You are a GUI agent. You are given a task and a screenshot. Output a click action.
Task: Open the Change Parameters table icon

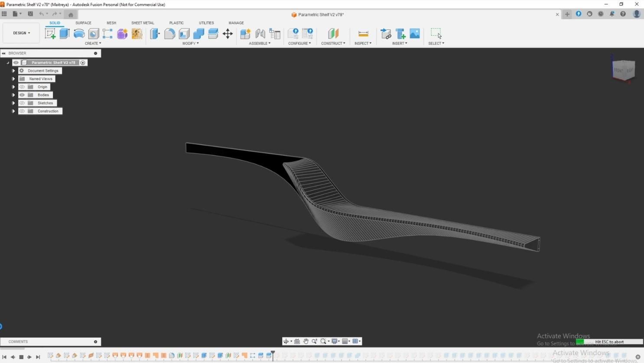[275, 34]
